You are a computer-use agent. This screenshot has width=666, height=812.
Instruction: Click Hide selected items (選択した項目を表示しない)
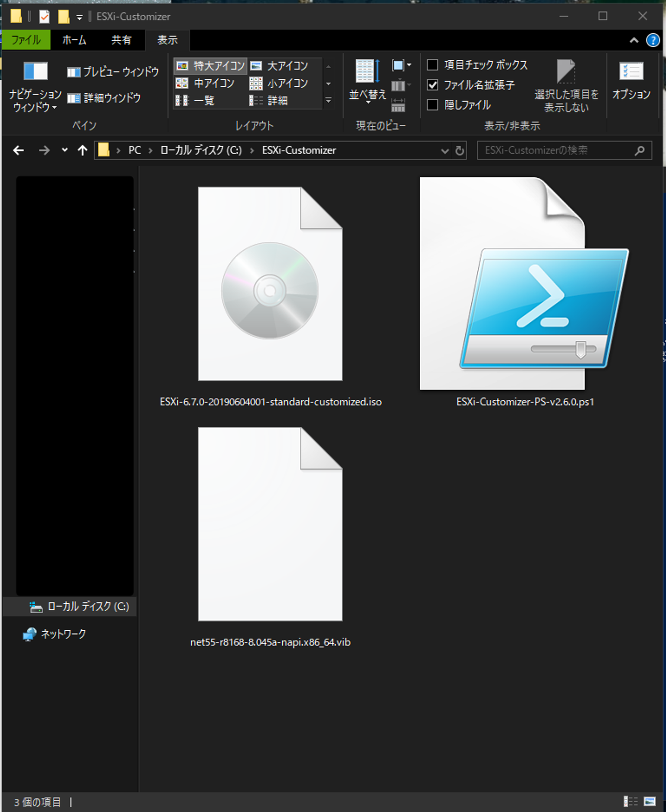(x=566, y=86)
